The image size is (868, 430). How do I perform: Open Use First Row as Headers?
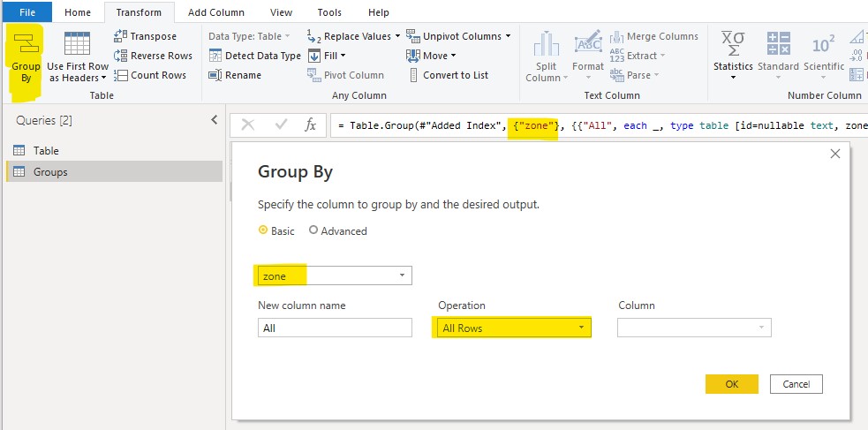point(78,57)
